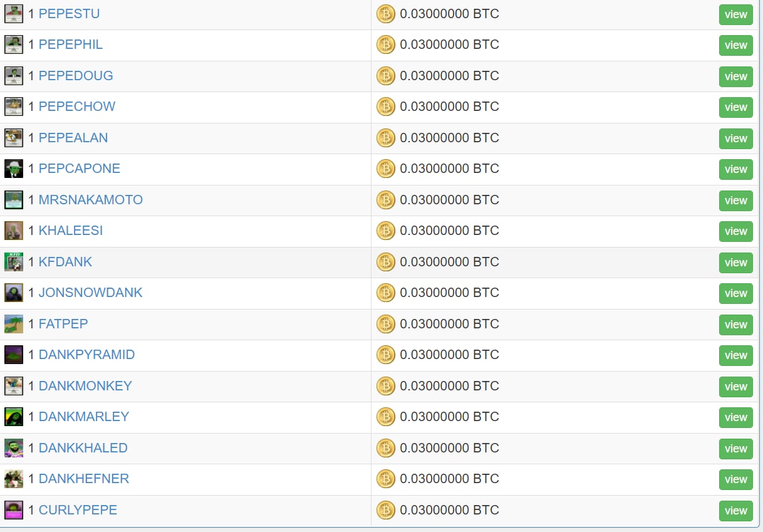Image resolution: width=763 pixels, height=532 pixels.
Task: Click the view button for PEPEDOUG
Action: click(x=736, y=76)
